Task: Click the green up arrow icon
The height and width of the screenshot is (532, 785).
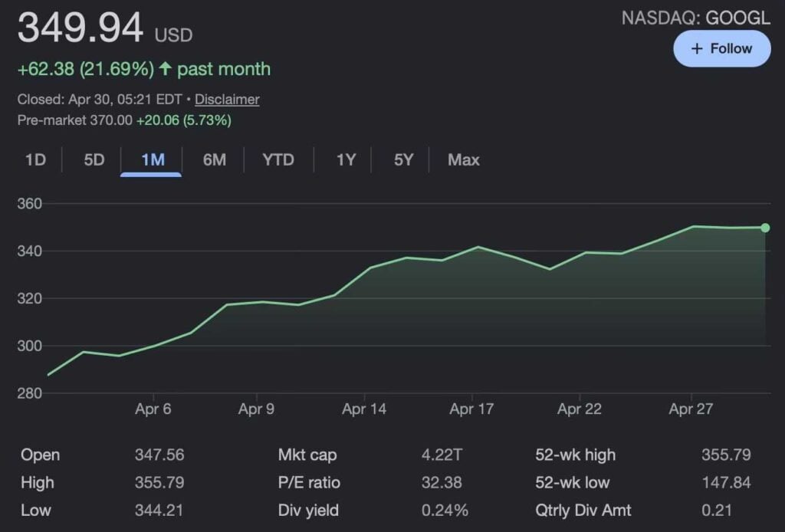Action: point(165,69)
